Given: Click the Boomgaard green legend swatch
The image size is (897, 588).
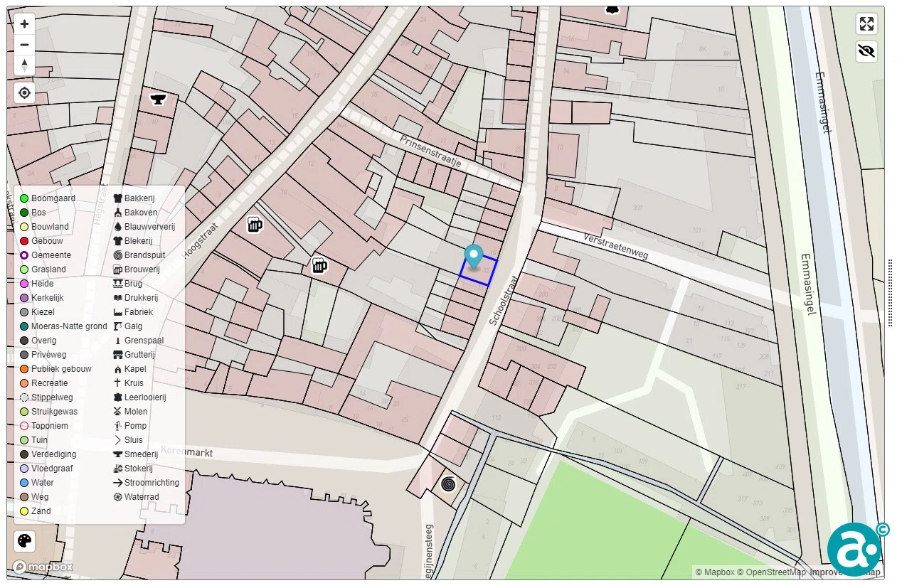Looking at the screenshot, I should 24,198.
